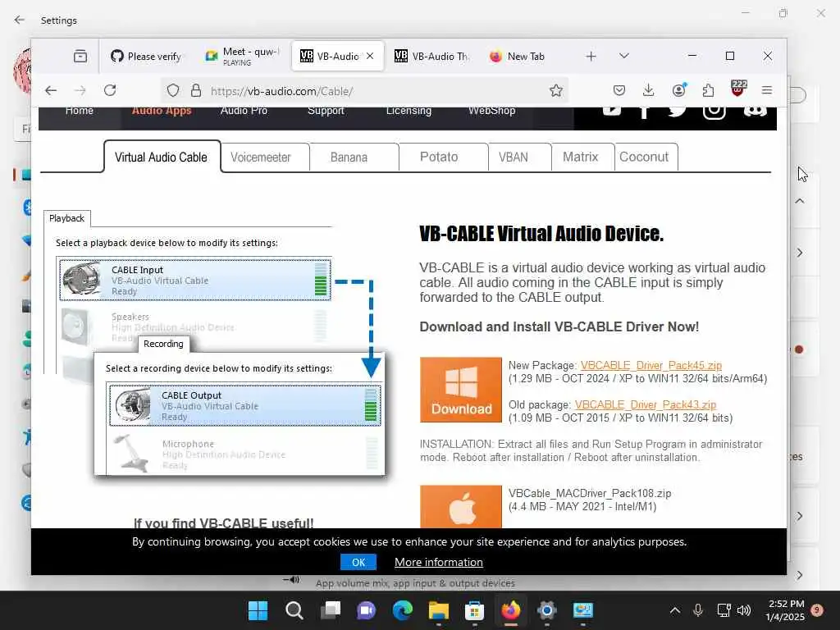Open Firefox View button

[80, 57]
